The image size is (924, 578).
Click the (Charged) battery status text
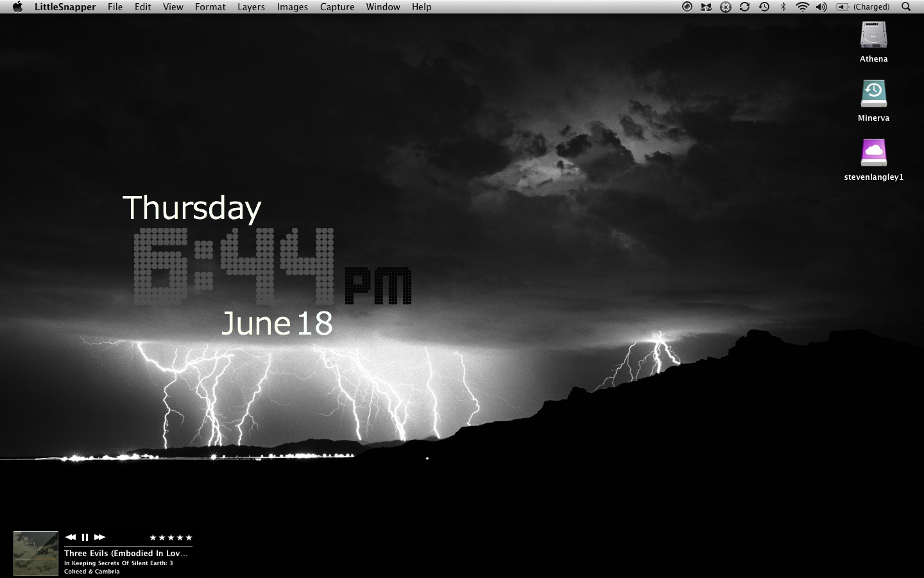coord(871,7)
